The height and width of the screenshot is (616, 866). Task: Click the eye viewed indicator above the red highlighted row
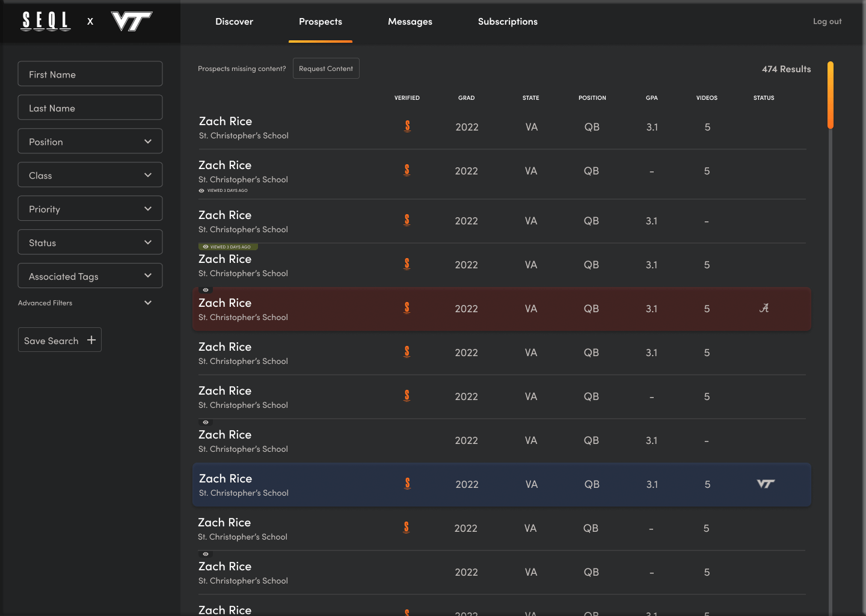pyautogui.click(x=205, y=290)
